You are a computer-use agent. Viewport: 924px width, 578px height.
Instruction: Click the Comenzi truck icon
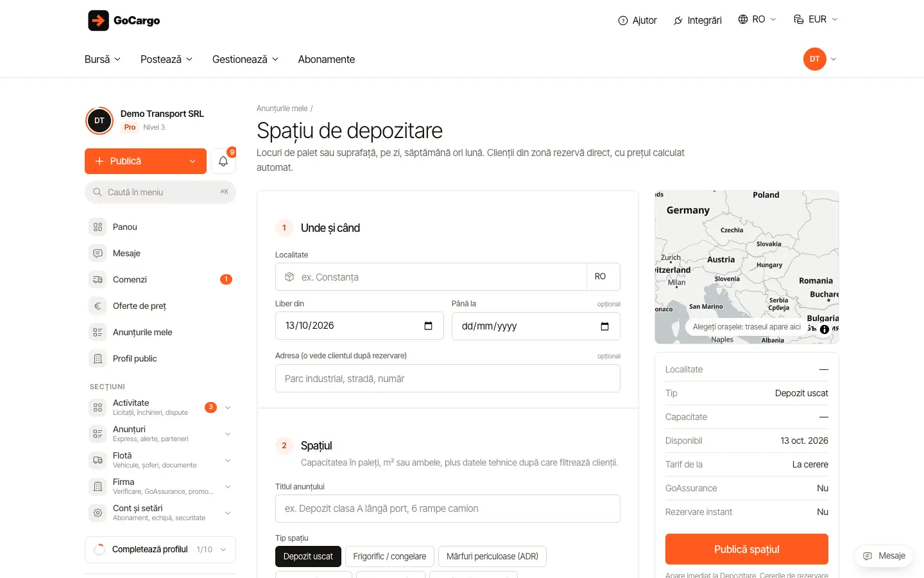click(98, 279)
